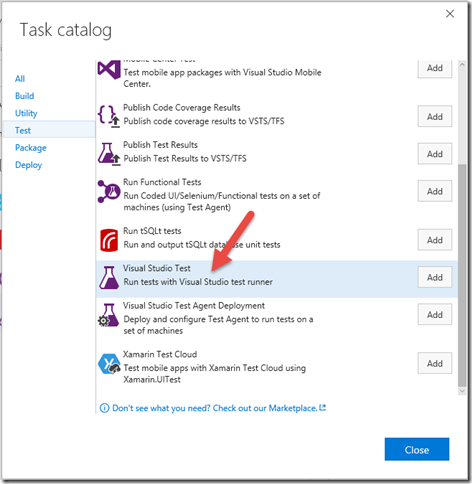
Task: Click the Mobile Center Test Visual Studio icon
Action: 109,69
